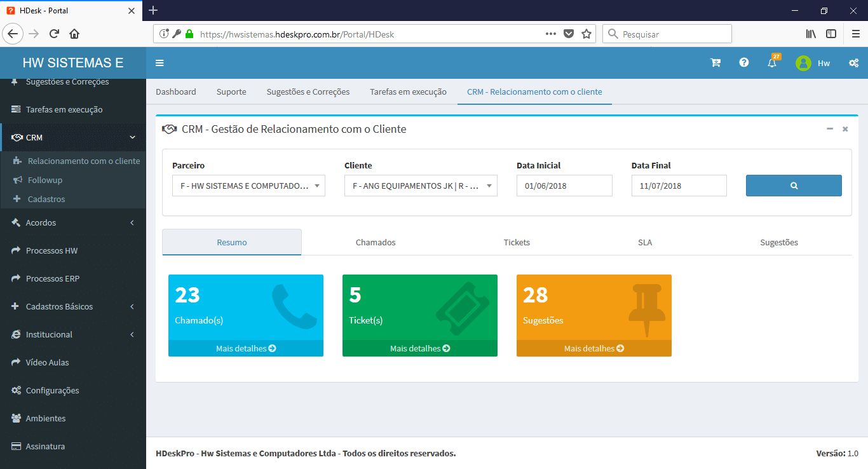Open the Cliente dropdown
This screenshot has height=469, width=868.
point(421,186)
